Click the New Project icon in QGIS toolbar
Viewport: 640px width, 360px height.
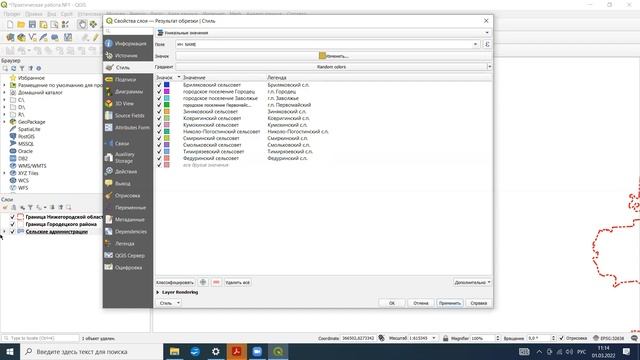click(10, 24)
